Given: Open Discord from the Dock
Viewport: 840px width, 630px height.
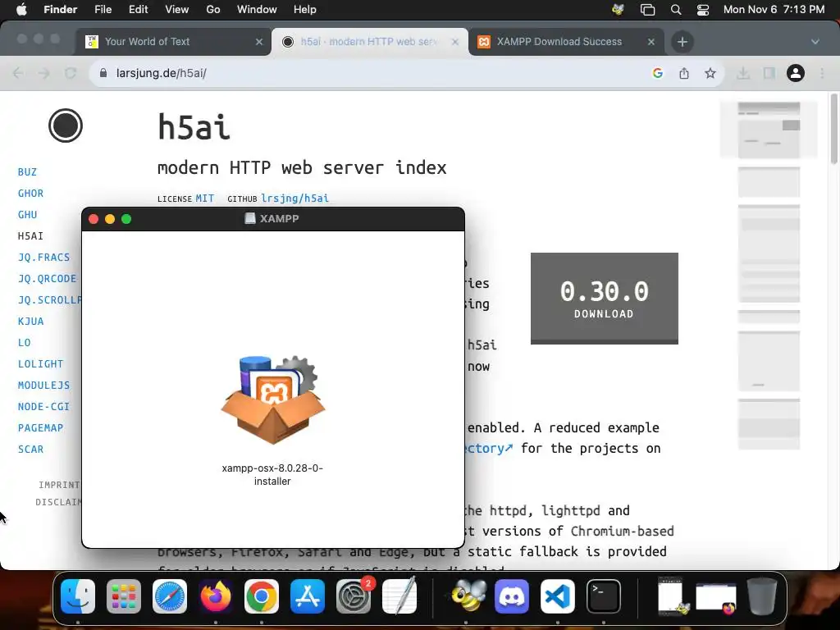Looking at the screenshot, I should 512,596.
